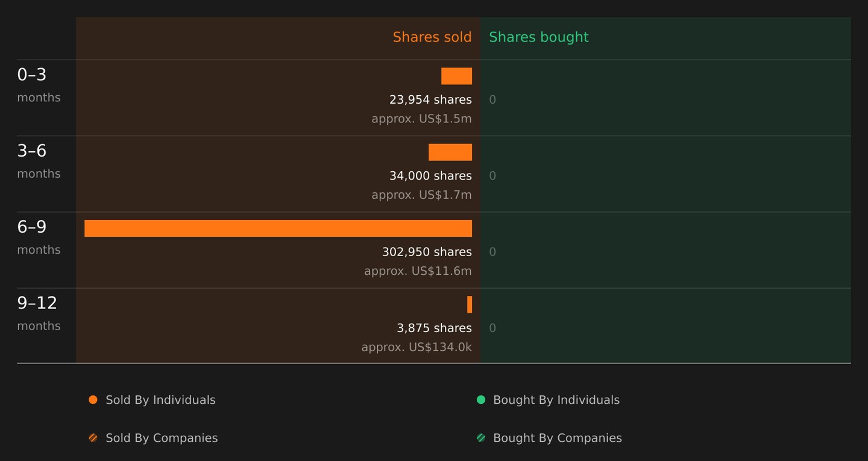The width and height of the screenshot is (868, 461).
Task: Select the 0–3 months orange bar
Action: 456,76
